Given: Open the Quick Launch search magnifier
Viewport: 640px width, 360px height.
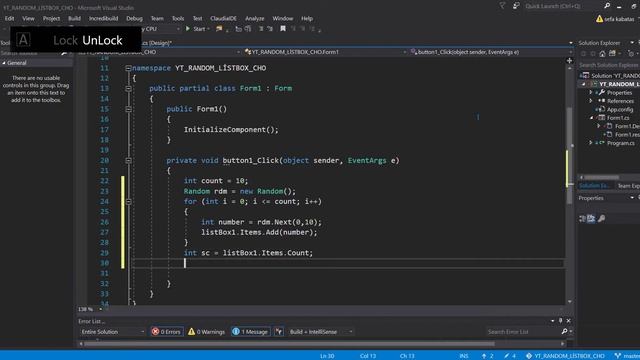Looking at the screenshot, I should pyautogui.click(x=607, y=6).
